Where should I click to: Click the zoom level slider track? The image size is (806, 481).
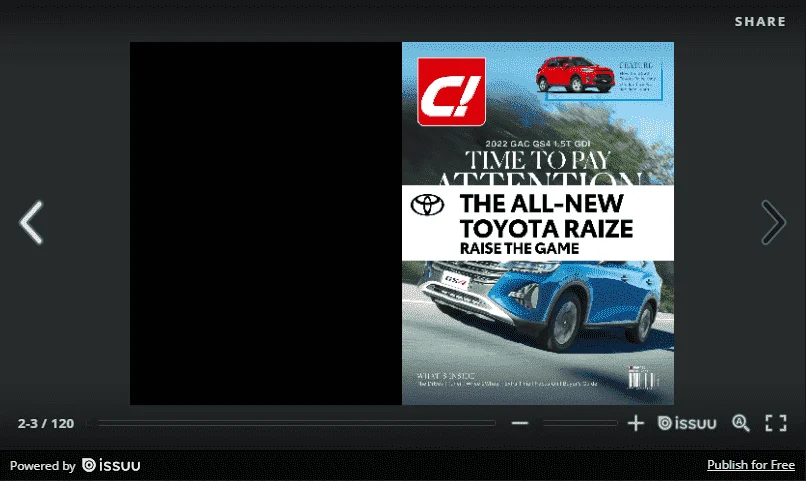pos(580,423)
